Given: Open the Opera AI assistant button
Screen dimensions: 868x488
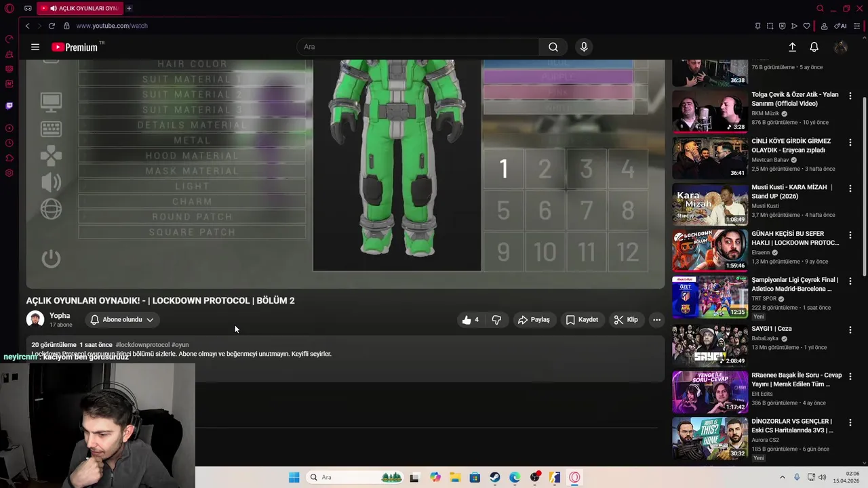Looking at the screenshot, I should 840,26.
